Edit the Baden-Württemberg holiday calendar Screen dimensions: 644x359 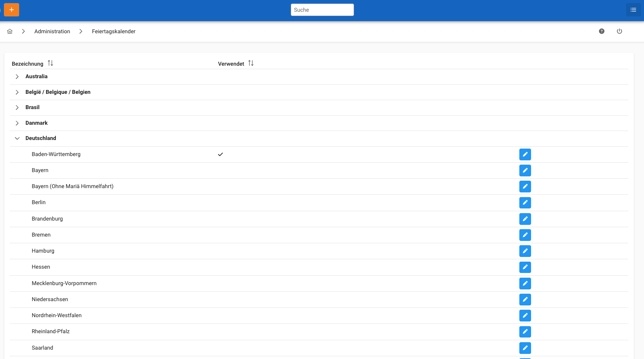coord(525,154)
